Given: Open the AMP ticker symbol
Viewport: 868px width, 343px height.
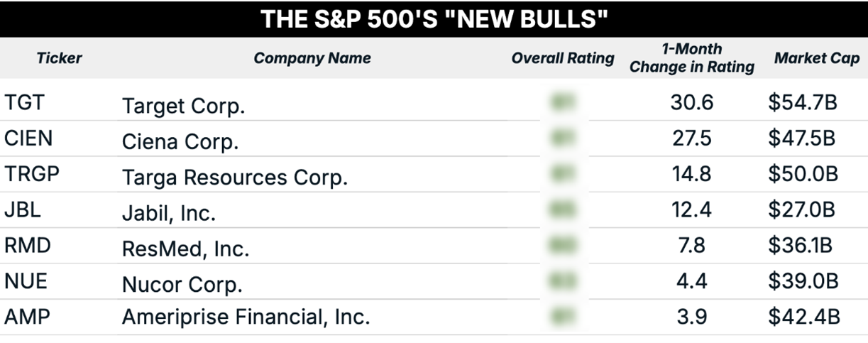Looking at the screenshot, I should (27, 317).
